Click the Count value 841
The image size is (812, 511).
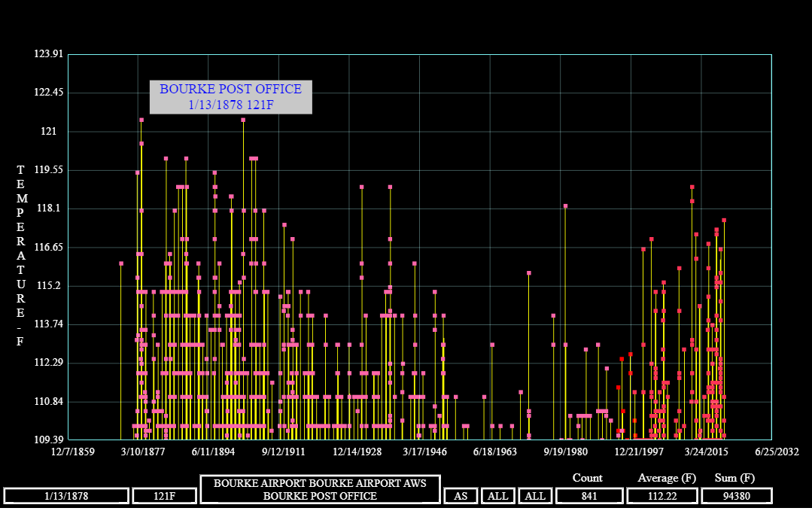tap(588, 496)
